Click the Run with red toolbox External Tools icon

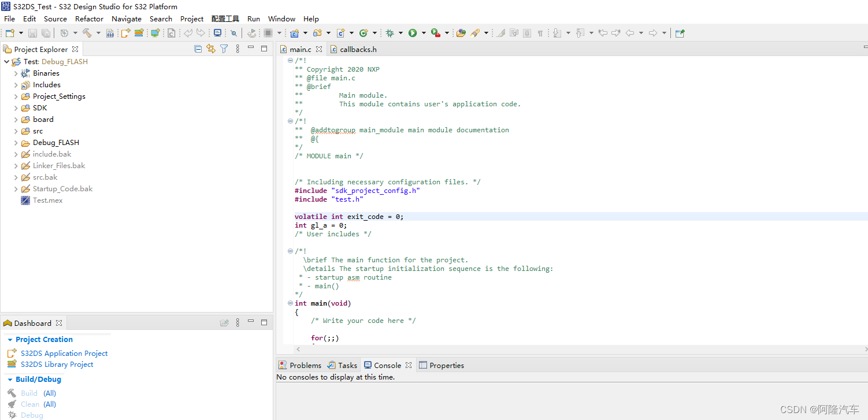[x=436, y=33]
